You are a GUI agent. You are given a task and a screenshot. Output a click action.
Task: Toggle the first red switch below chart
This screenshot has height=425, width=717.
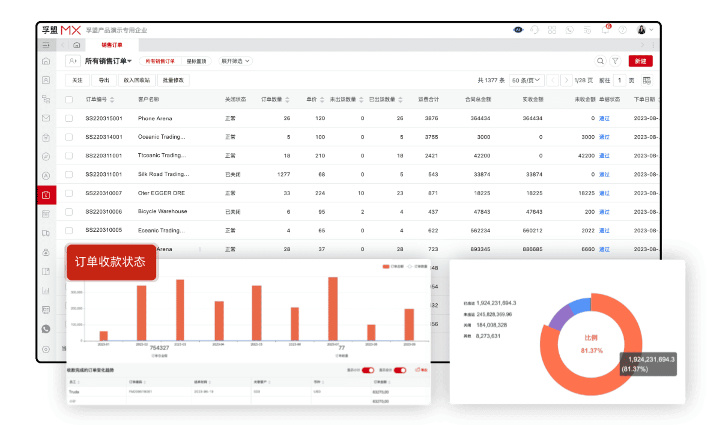click(x=367, y=369)
